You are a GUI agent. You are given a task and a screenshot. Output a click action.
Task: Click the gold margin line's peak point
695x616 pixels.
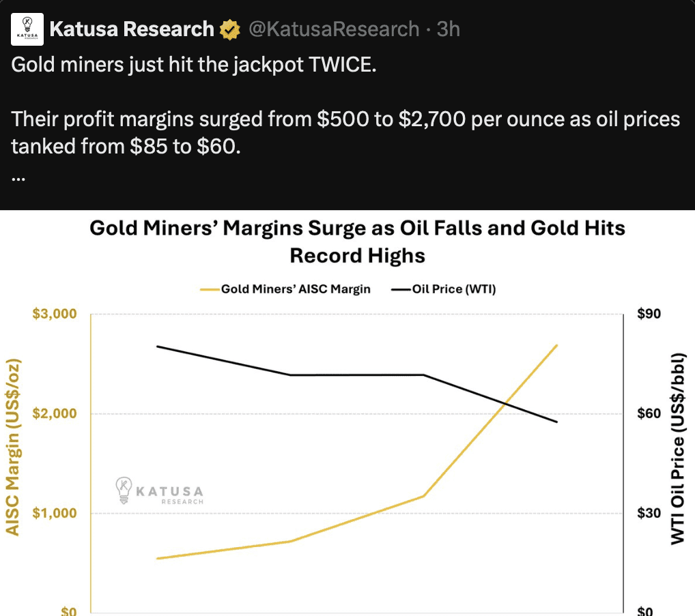(557, 345)
